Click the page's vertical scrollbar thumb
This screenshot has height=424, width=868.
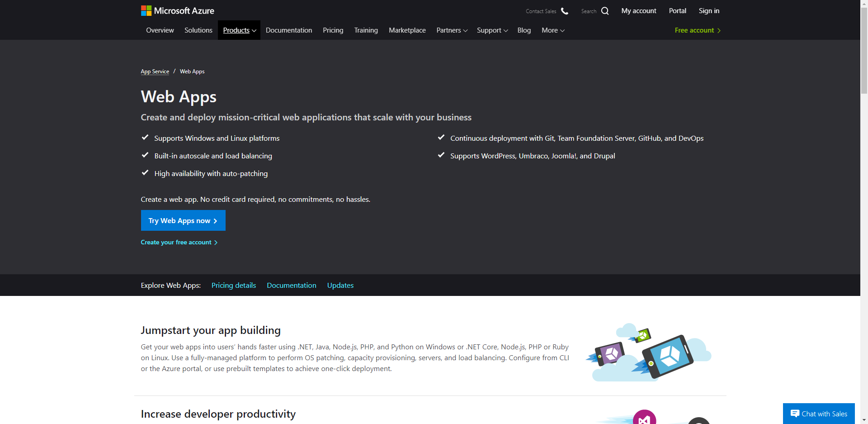click(x=864, y=50)
